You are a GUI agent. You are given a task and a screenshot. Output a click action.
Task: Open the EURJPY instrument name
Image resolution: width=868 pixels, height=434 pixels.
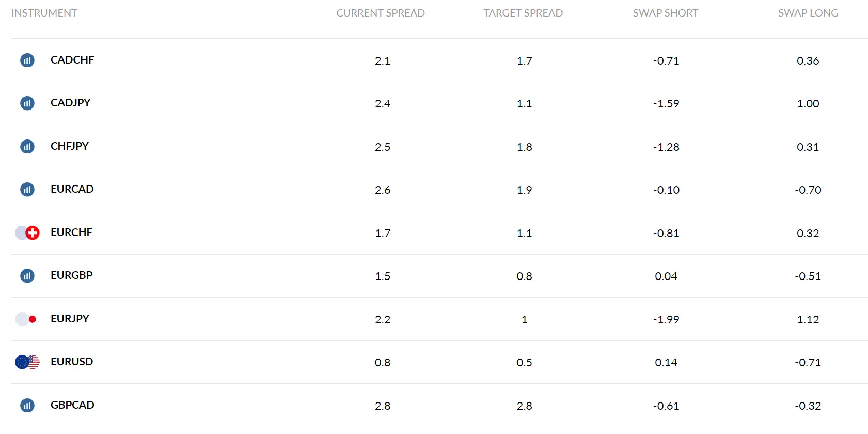click(70, 319)
